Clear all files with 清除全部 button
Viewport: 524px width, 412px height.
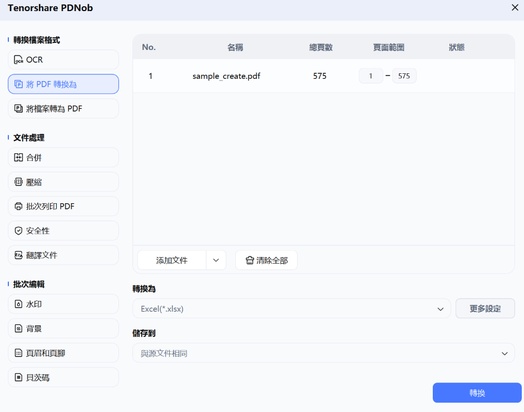266,260
